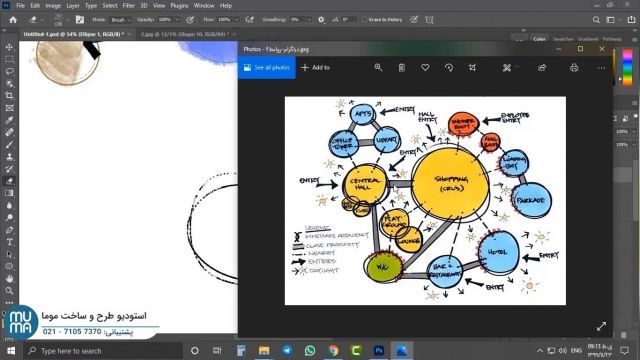Open the Plugins menu

179,6
